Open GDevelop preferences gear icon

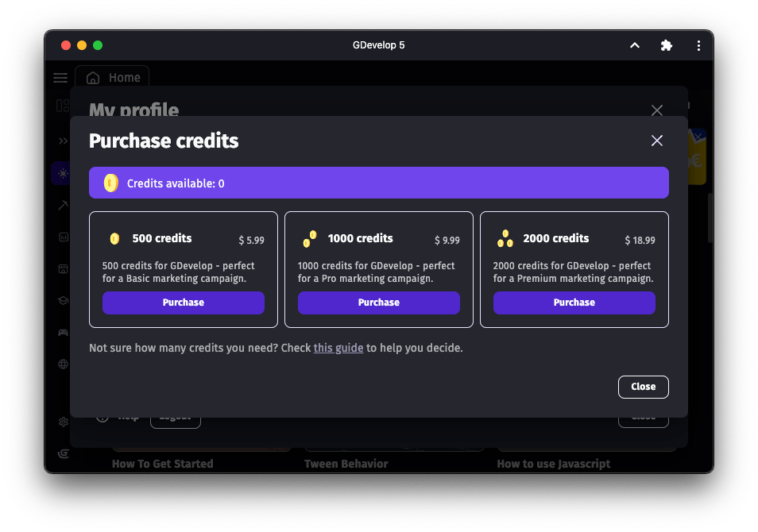pos(63,422)
